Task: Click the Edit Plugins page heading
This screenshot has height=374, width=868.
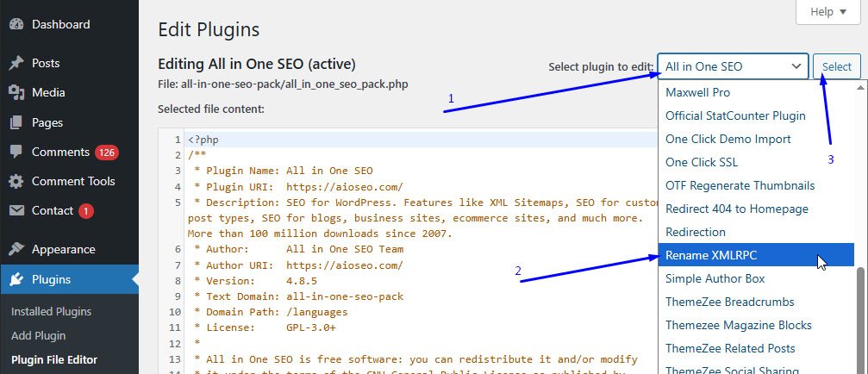Action: (209, 29)
